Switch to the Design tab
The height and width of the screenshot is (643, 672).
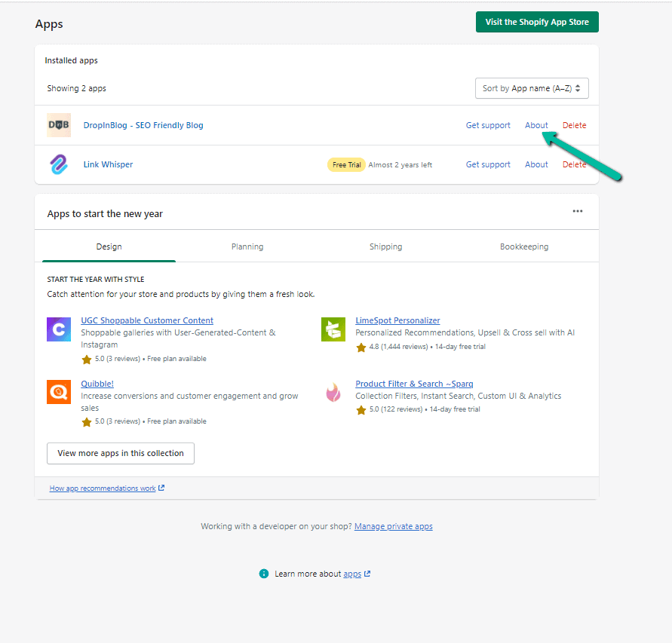click(109, 246)
